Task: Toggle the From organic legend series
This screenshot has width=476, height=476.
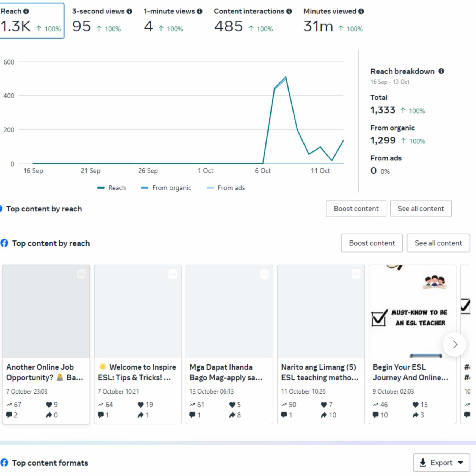Action: tap(166, 188)
